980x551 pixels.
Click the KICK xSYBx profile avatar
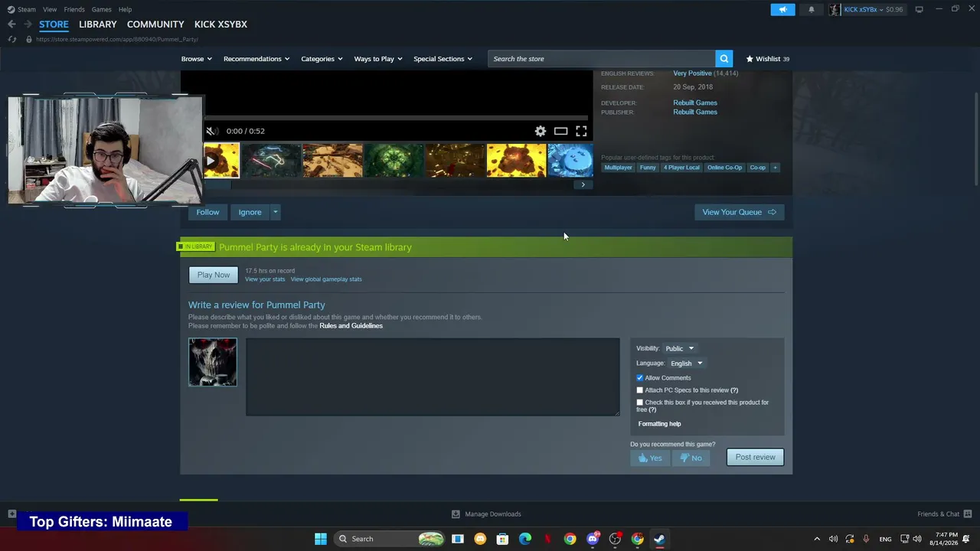(x=835, y=9)
